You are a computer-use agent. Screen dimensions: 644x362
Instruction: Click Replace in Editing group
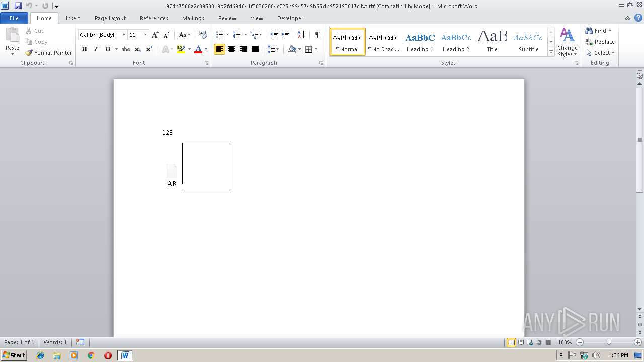(600, 42)
